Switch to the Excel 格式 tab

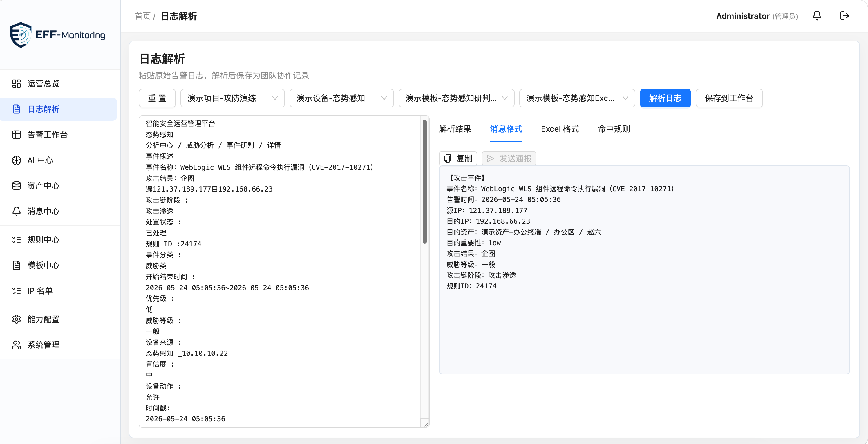pyautogui.click(x=560, y=129)
